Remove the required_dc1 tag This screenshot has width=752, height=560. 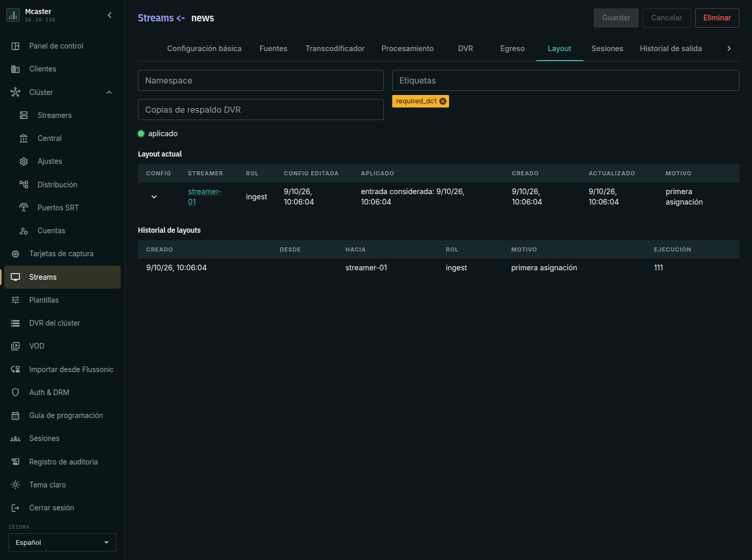coord(443,101)
